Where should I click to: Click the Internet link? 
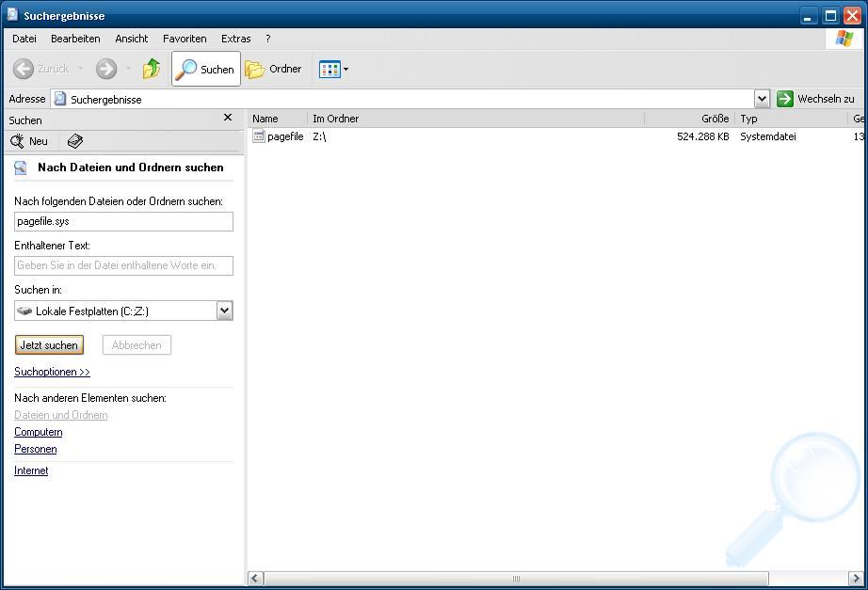point(31,470)
